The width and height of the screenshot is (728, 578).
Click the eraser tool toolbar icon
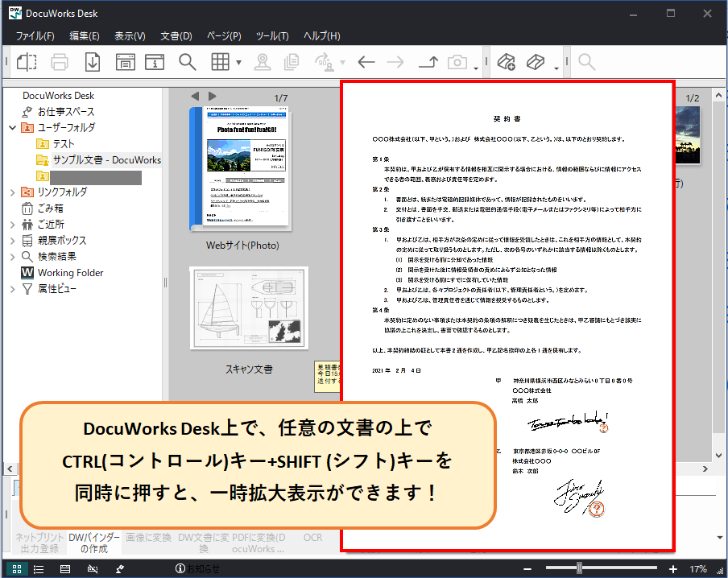pyautogui.click(x=536, y=62)
